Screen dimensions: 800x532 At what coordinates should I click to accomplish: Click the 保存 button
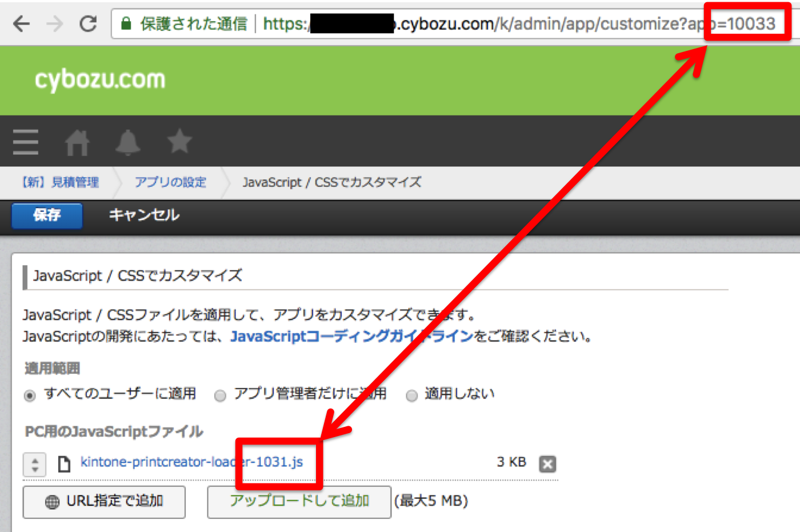[x=47, y=215]
